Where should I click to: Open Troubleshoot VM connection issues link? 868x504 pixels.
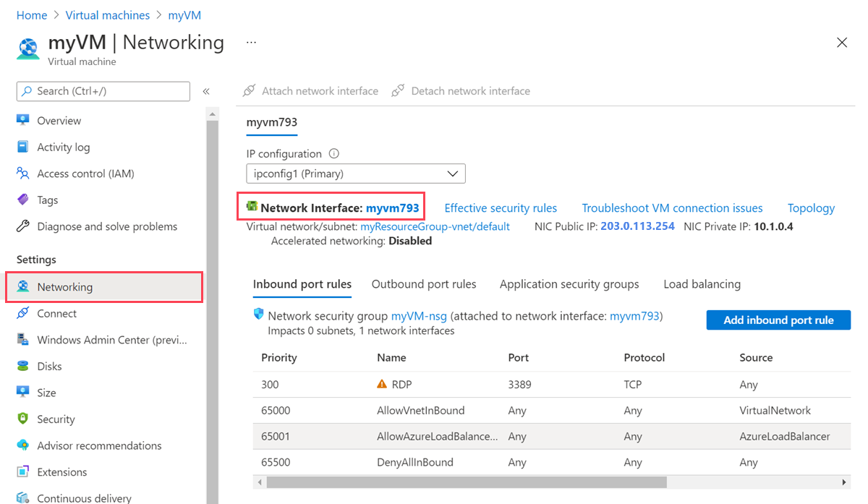tap(672, 208)
